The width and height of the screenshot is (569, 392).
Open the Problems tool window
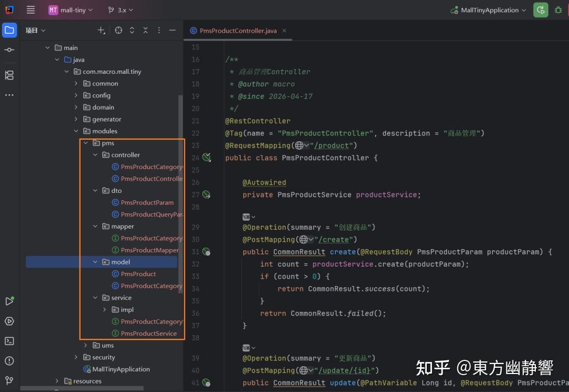(9, 361)
